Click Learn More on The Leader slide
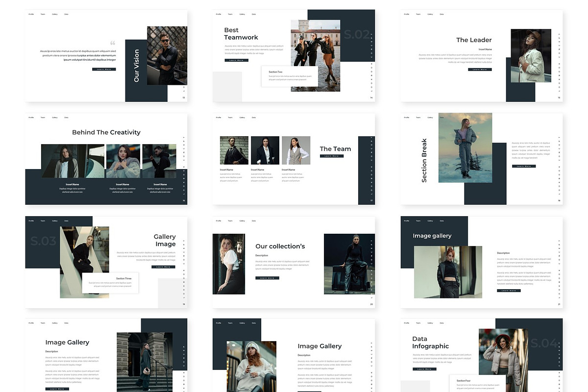The height and width of the screenshot is (392, 588). click(480, 70)
